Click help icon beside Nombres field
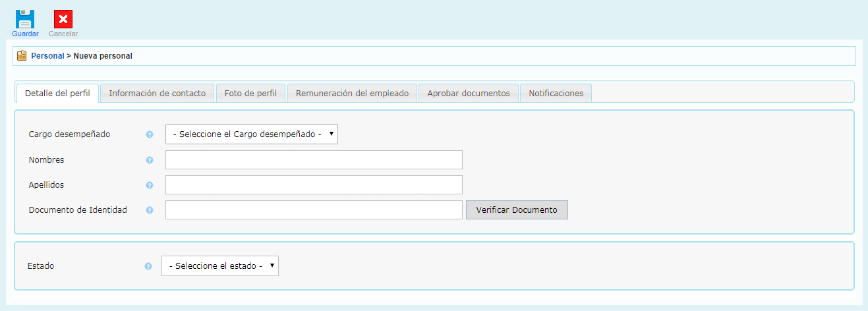This screenshot has width=868, height=311. [150, 160]
